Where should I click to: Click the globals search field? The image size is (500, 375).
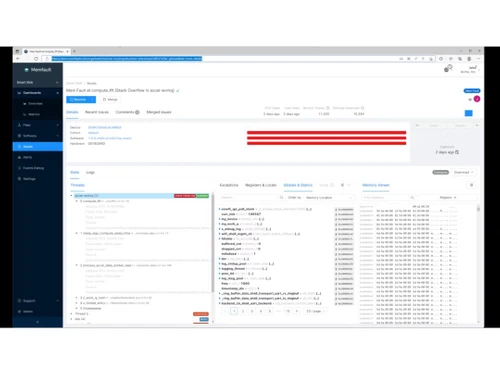tap(249, 198)
